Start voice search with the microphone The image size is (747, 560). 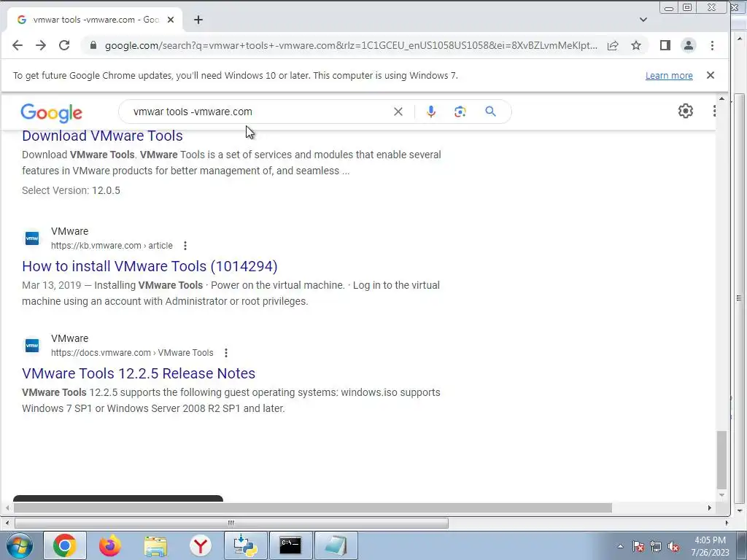click(430, 112)
